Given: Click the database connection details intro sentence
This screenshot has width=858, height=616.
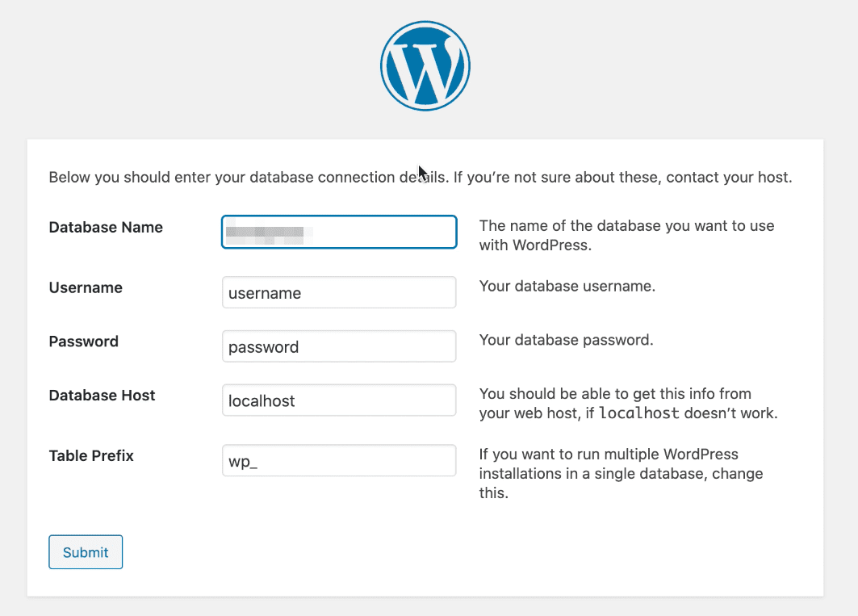Looking at the screenshot, I should coord(420,177).
